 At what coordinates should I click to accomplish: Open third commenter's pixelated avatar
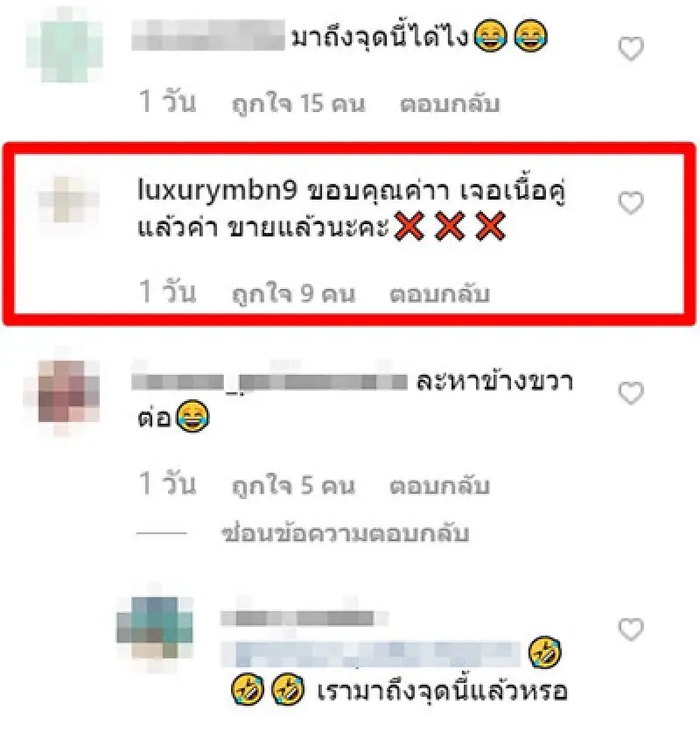click(62, 391)
